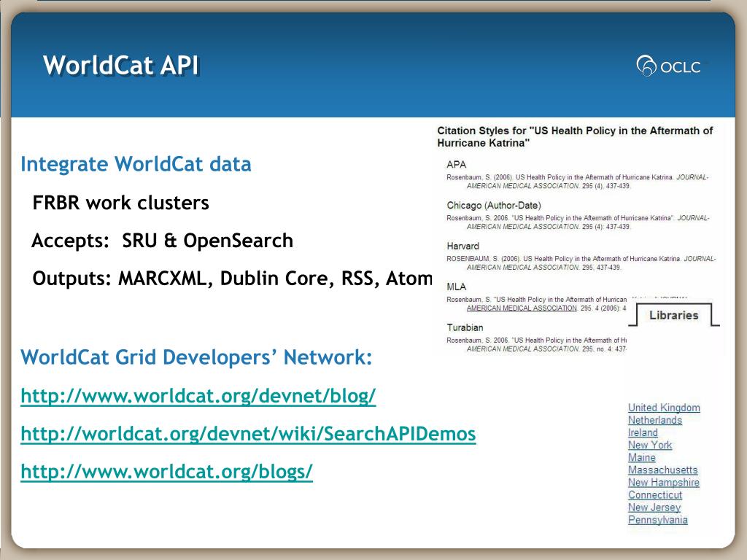Click the Harvard citation style label
The height and width of the screenshot is (560, 747).
pyautogui.click(x=462, y=246)
